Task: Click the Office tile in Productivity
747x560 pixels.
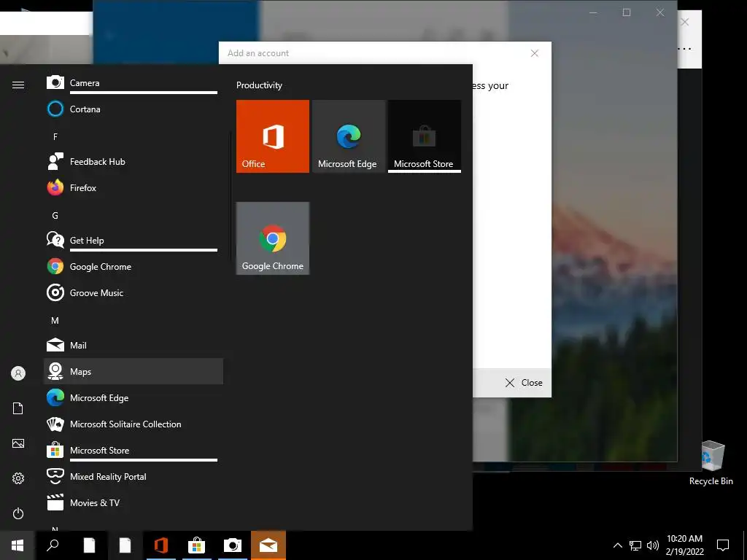Action: pyautogui.click(x=273, y=136)
